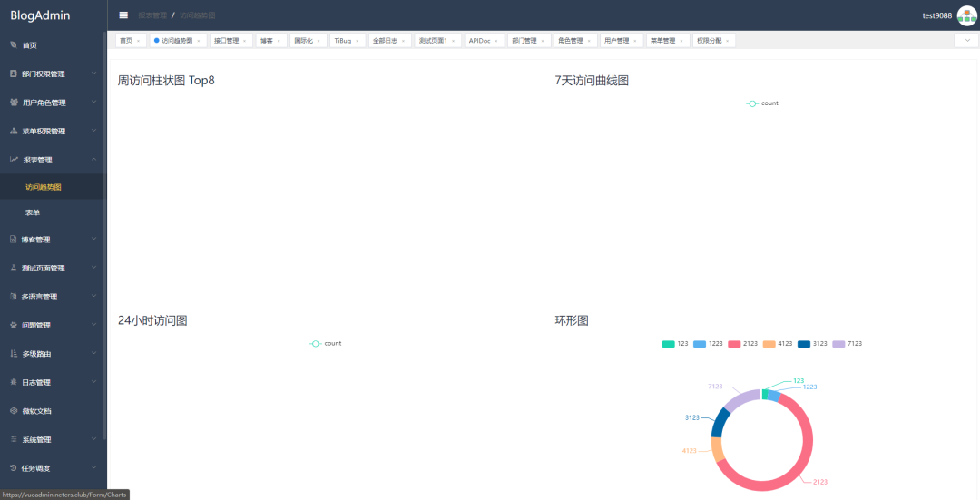Click the 首页 home icon in sidebar
980x500 pixels.
[13, 45]
